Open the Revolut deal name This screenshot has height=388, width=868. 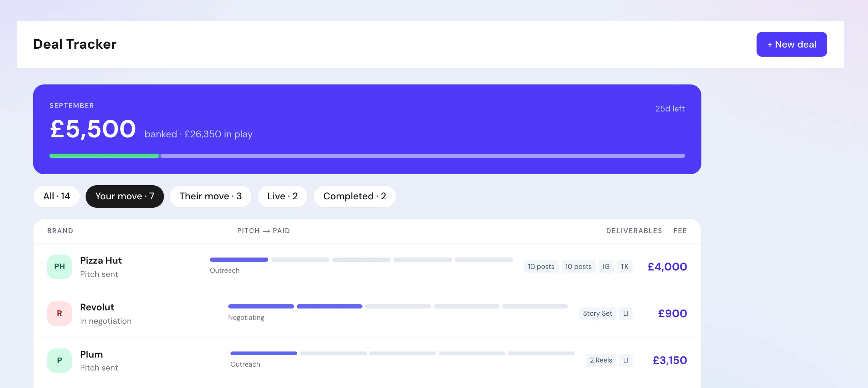point(97,307)
